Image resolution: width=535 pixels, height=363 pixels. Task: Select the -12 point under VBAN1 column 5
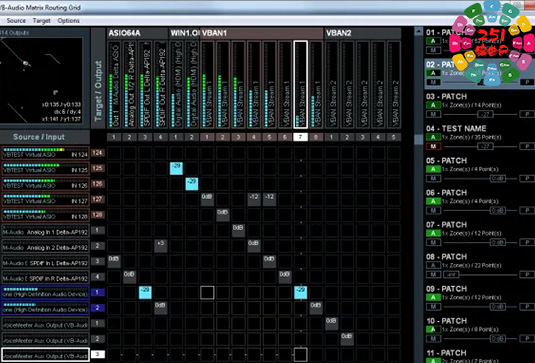tap(269, 199)
